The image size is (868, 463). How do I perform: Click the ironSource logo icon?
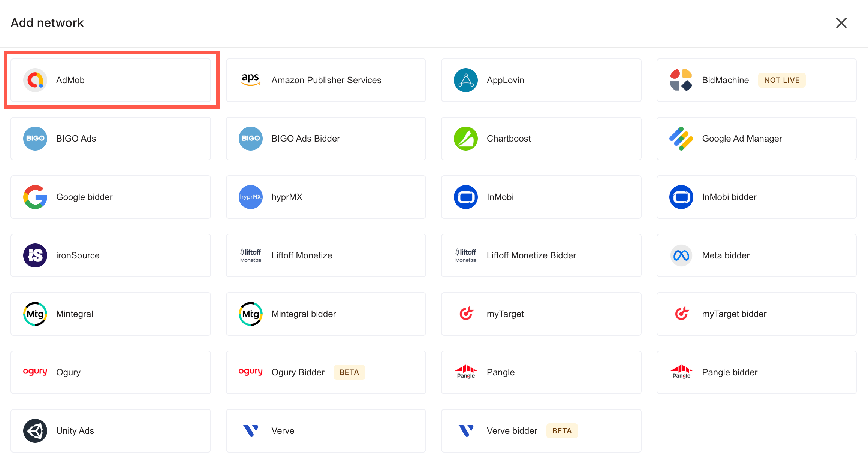coord(35,255)
